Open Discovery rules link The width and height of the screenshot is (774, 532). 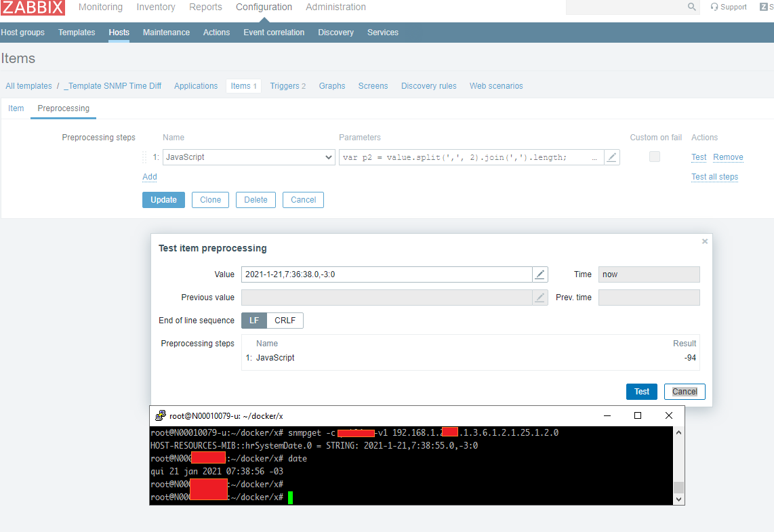[429, 86]
